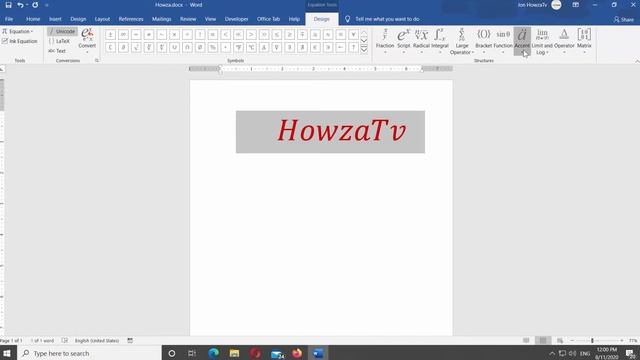This screenshot has height=360, width=640.
Task: Click the Redo/Repeat icon in title bar
Action: [35, 5]
